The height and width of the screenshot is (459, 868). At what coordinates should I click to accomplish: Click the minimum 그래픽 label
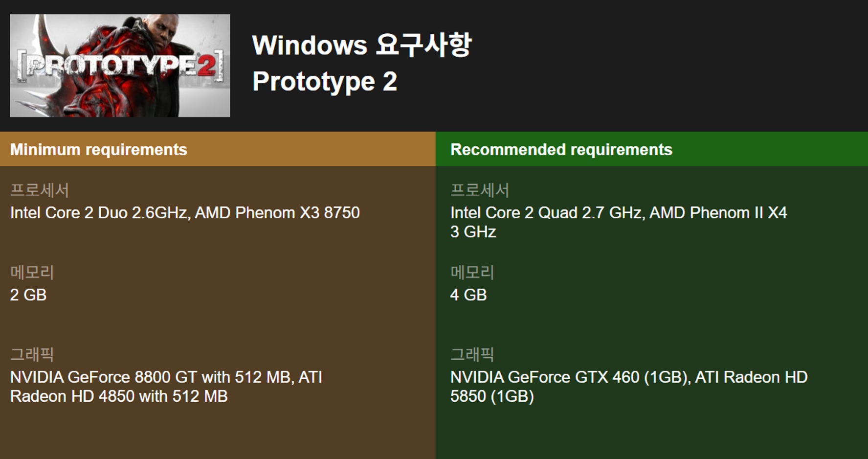pos(32,354)
